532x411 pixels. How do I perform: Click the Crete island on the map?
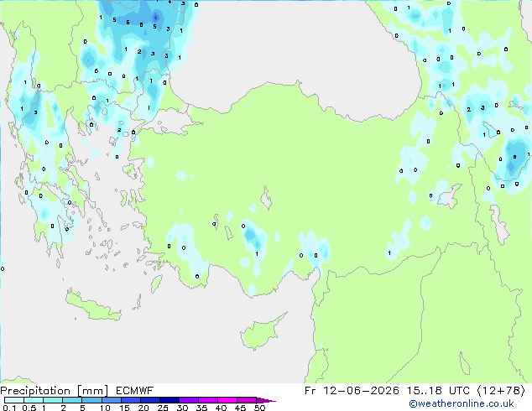click(x=92, y=306)
